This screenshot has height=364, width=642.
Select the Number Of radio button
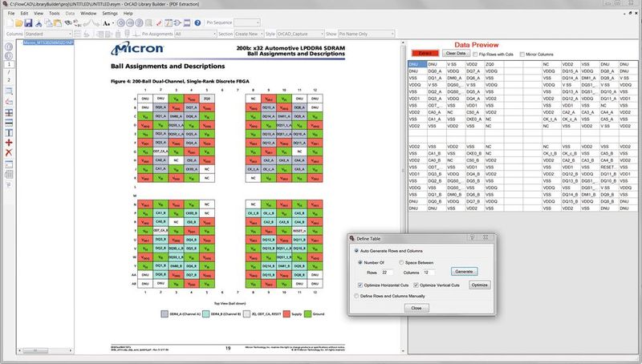click(360, 262)
